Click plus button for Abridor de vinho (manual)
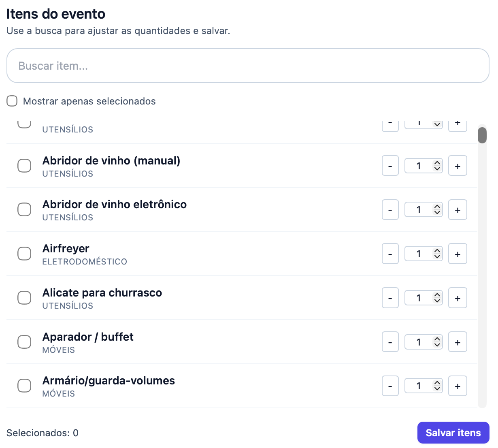Image resolution: width=498 pixels, height=448 pixels. [458, 165]
